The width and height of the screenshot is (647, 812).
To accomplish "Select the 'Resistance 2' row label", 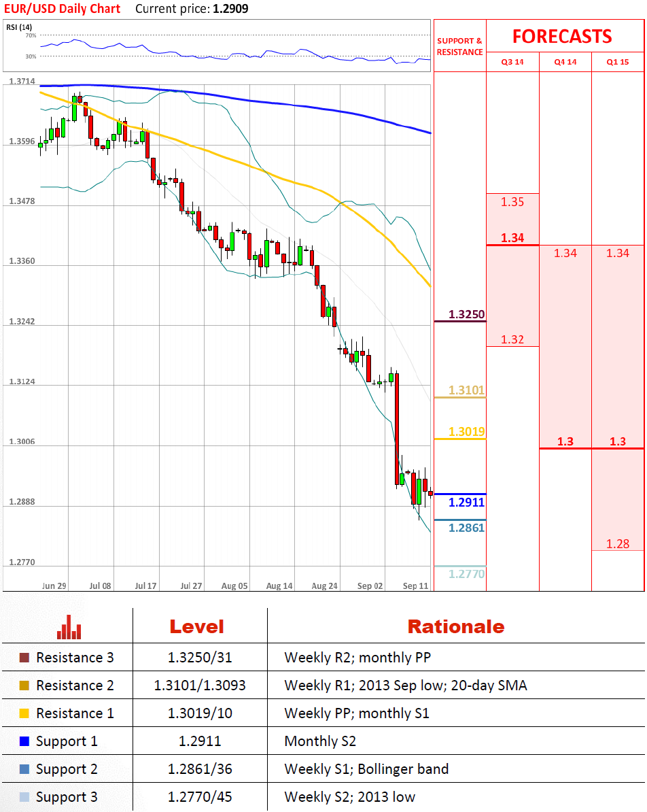I will (75, 686).
